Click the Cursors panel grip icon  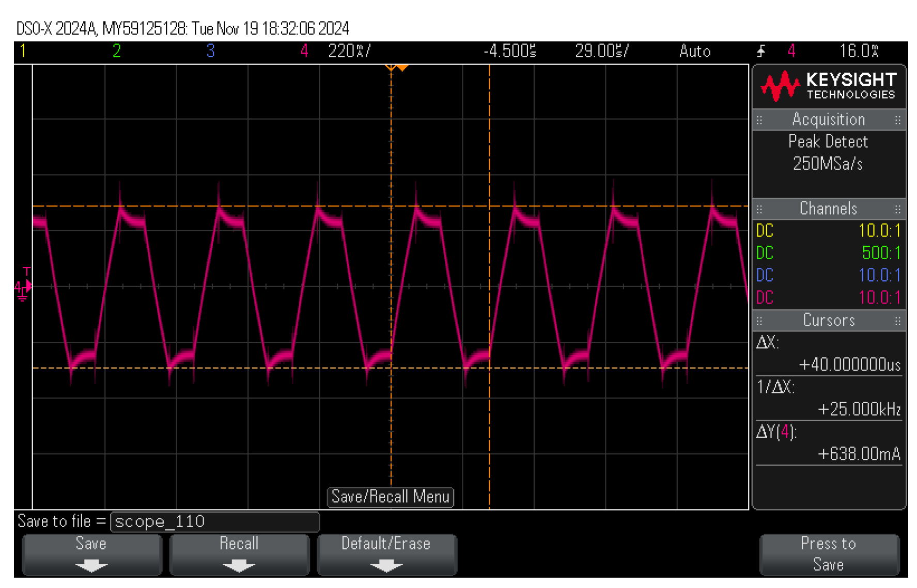click(759, 321)
